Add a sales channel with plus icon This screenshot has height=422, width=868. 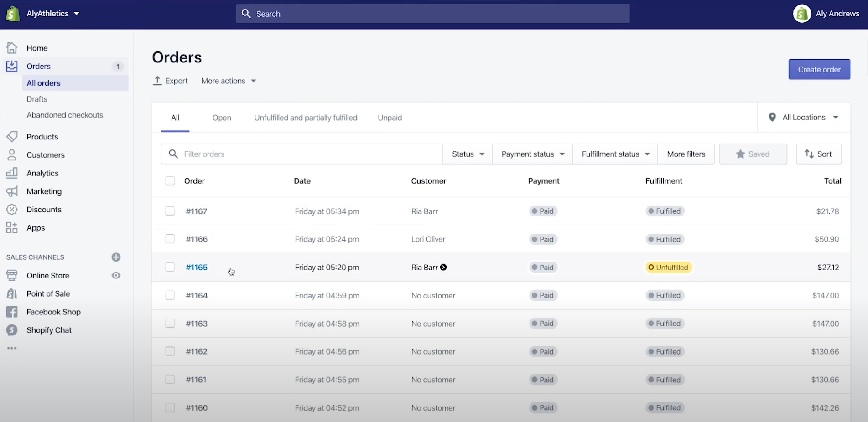tap(116, 257)
